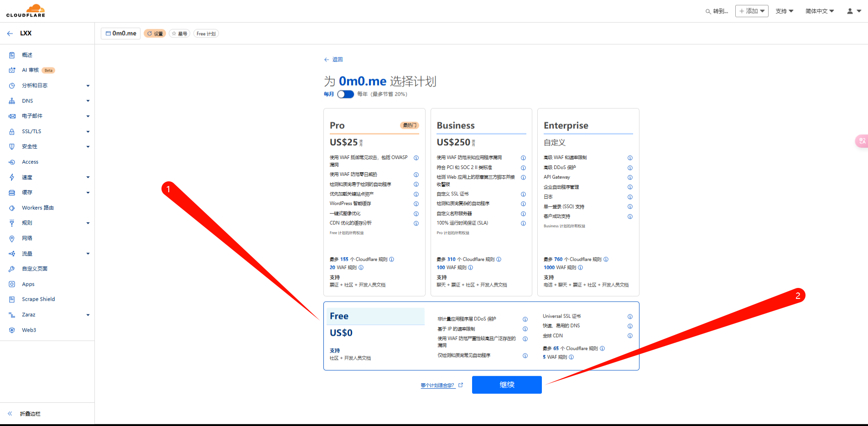Click the floating translate icon at right edge
This screenshot has height=426, width=868.
pos(862,141)
